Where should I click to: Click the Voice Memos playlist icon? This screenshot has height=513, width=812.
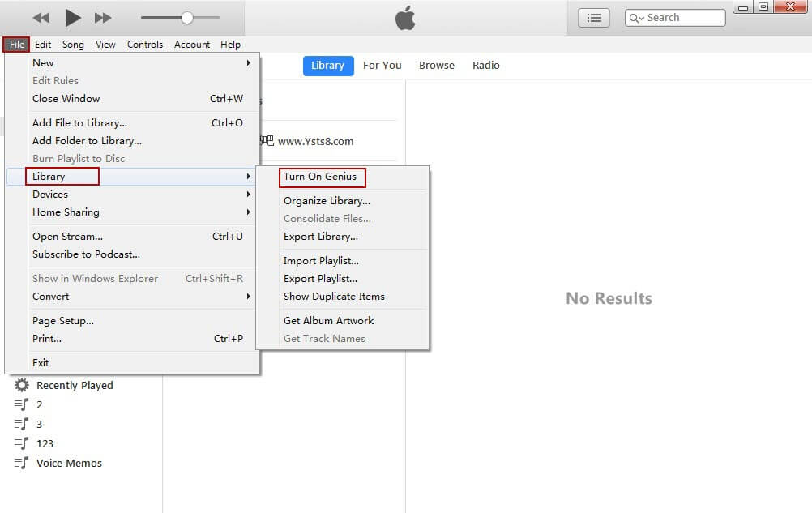(21, 464)
